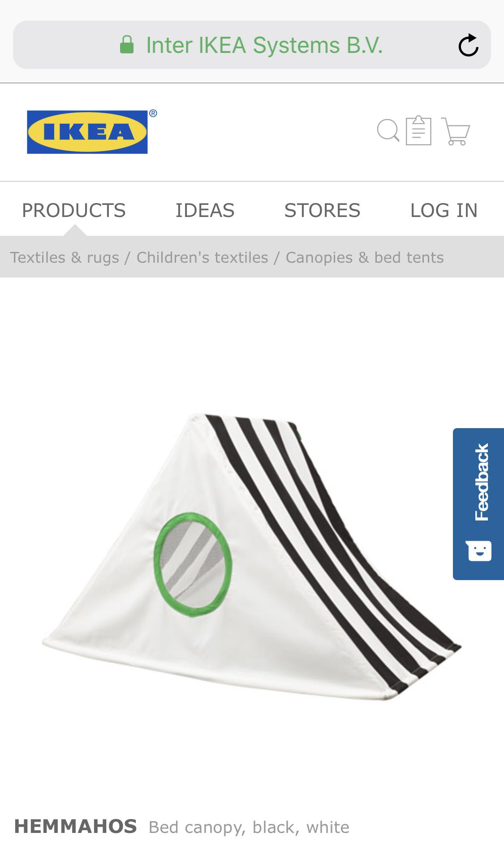
Task: Tap the green window on canopy image
Action: pos(193,564)
